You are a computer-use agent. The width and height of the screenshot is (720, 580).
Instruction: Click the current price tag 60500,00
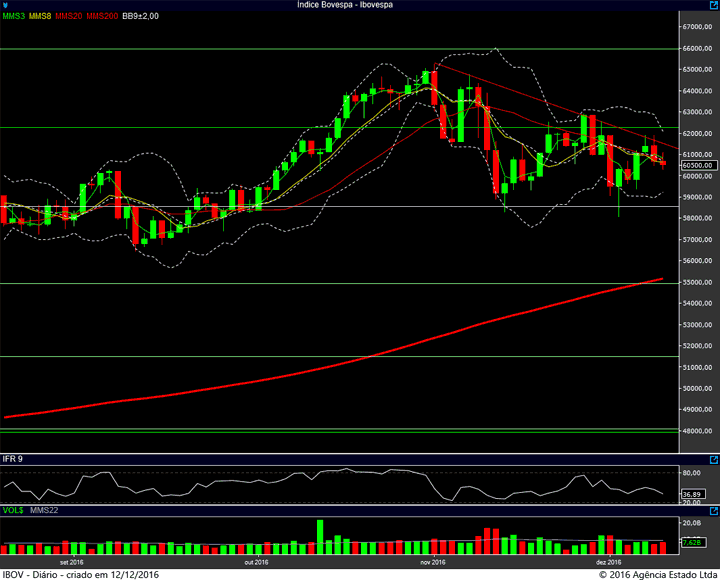[699, 165]
